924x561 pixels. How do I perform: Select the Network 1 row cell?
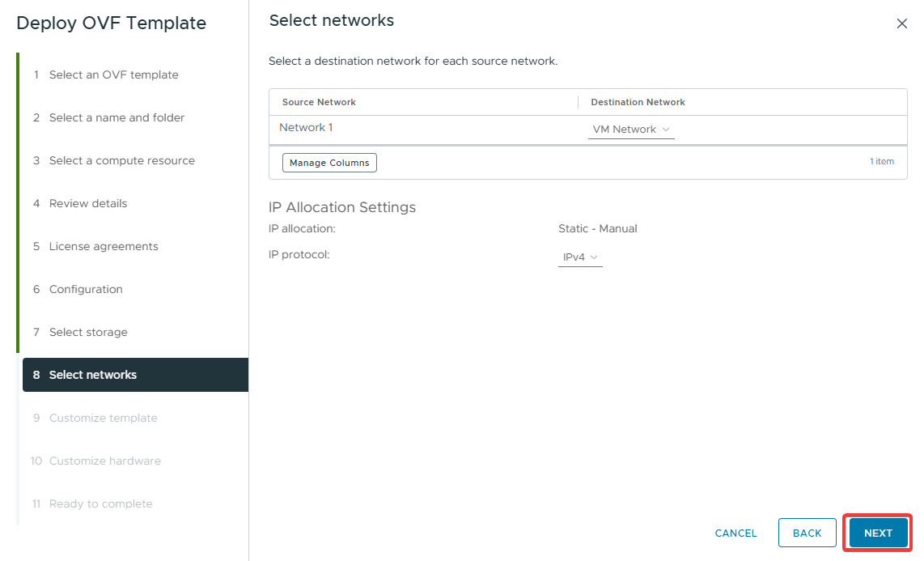point(306,128)
